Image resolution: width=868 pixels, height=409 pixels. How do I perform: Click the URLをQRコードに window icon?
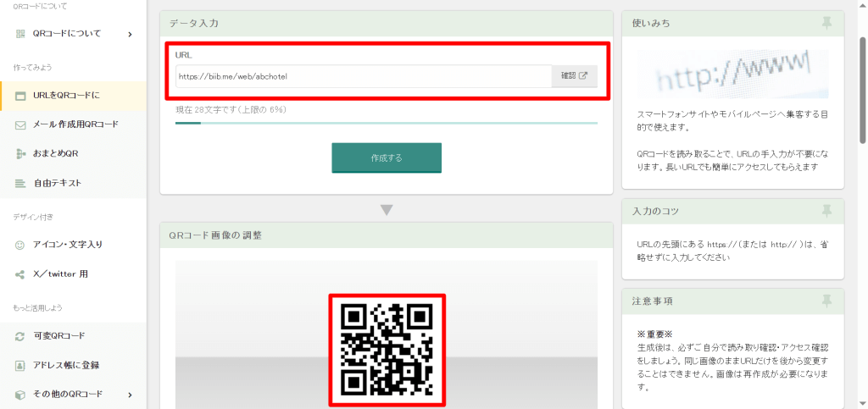point(20,96)
